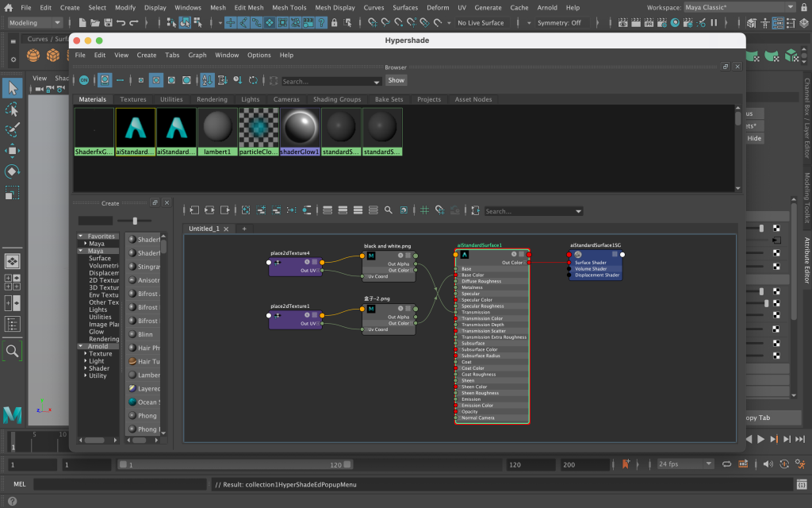Viewport: 812px width, 508px height.
Task: Activate the Move tool in toolbox
Action: click(x=12, y=151)
